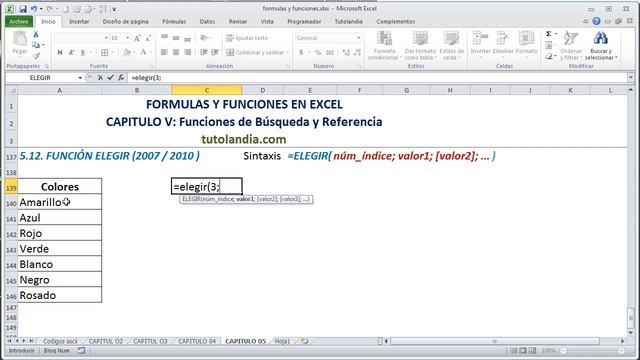Open the Name Box dropdown next to ELEGIR
Screen dimensions: 640x360
click(80, 78)
